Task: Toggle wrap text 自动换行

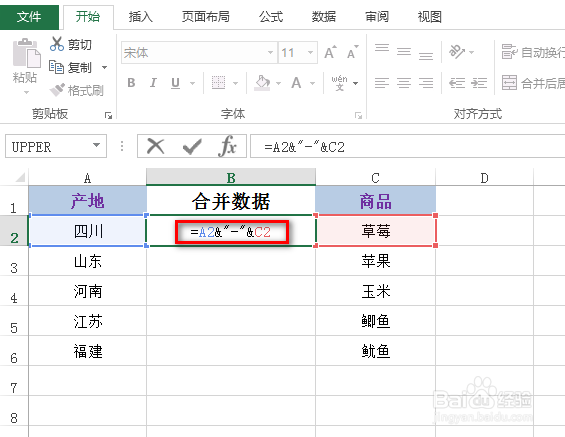Action: pyautogui.click(x=533, y=53)
